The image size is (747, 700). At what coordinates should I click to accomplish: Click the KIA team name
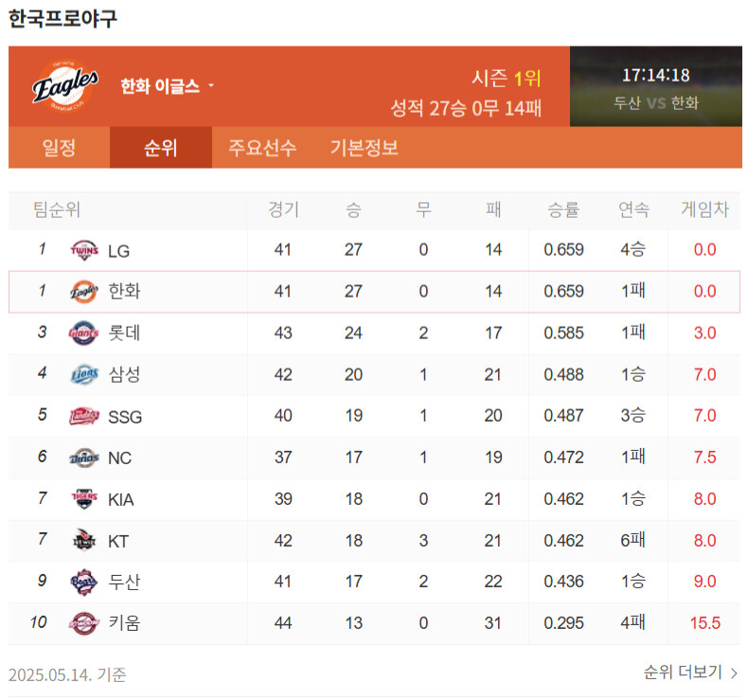(x=120, y=500)
